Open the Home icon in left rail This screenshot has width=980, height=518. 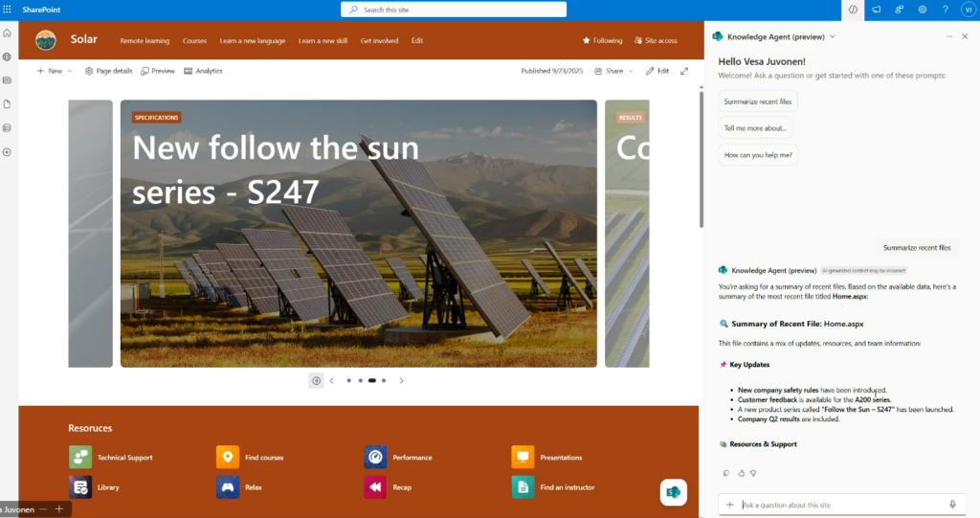pos(7,34)
